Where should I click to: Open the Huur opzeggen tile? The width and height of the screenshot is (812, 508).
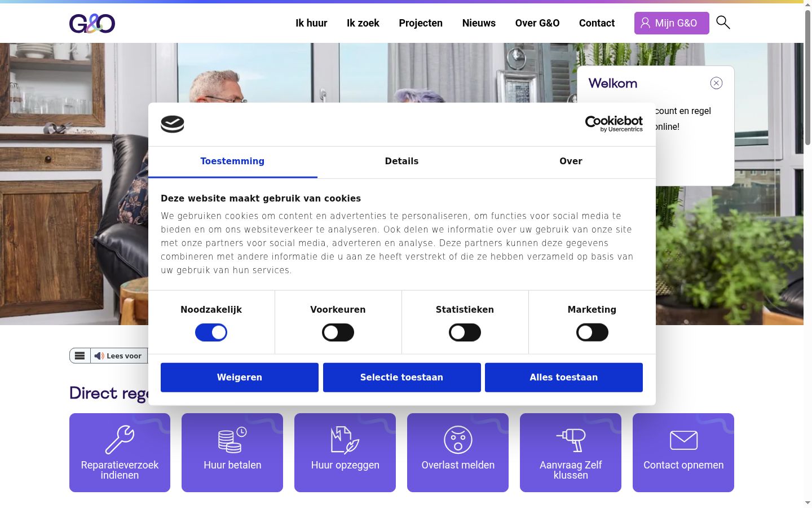[x=345, y=453]
